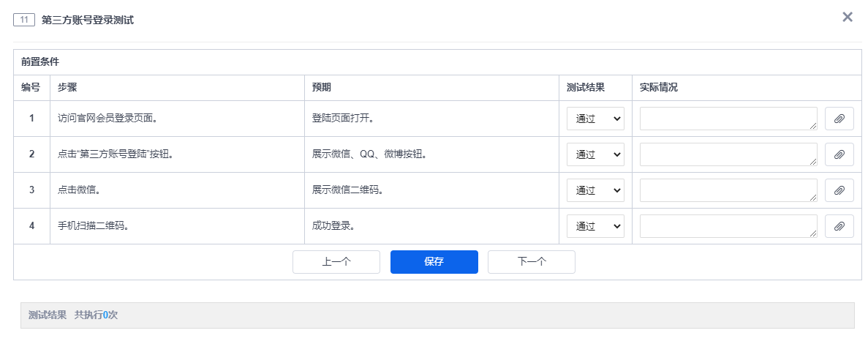Click the attachment paperclip icon for step 2

(839, 154)
